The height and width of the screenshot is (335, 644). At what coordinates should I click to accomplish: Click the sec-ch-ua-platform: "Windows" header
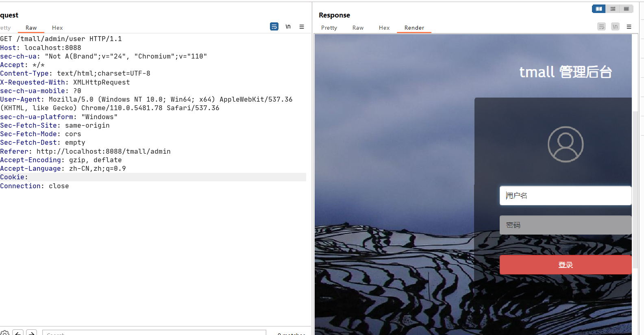tap(59, 117)
